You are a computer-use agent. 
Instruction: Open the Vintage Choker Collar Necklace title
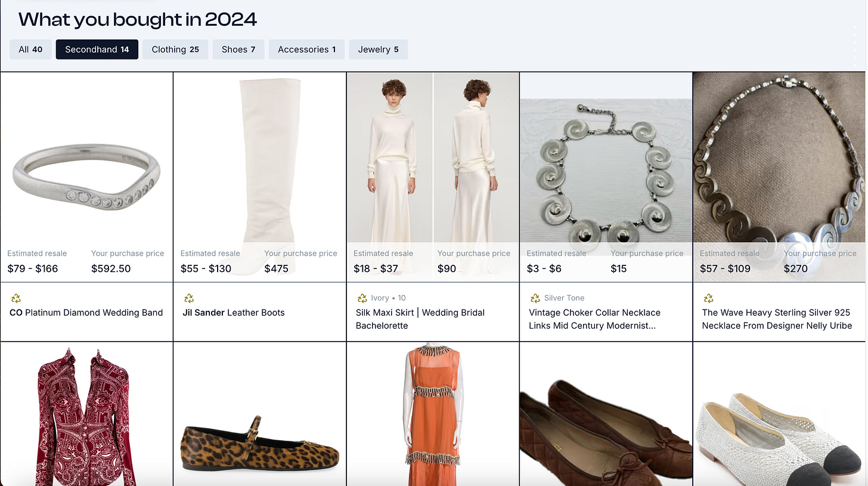point(595,319)
